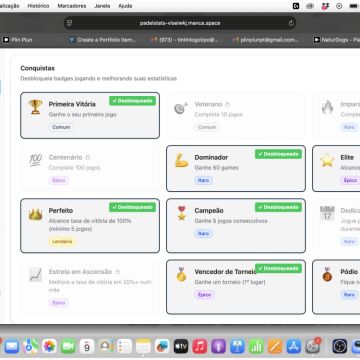Click the calendar icon on Dedicado card
Viewport: 360px width, 360px height.
click(x=327, y=213)
